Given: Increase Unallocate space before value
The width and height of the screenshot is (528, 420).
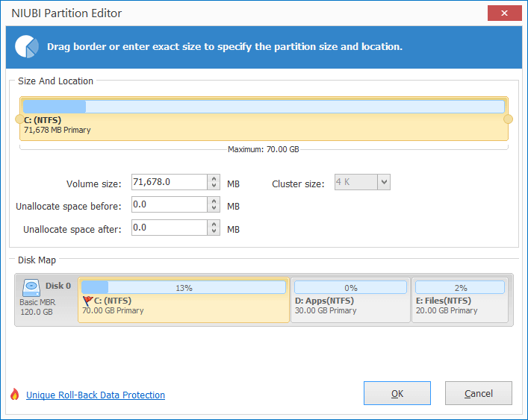Looking at the screenshot, I should [214, 201].
